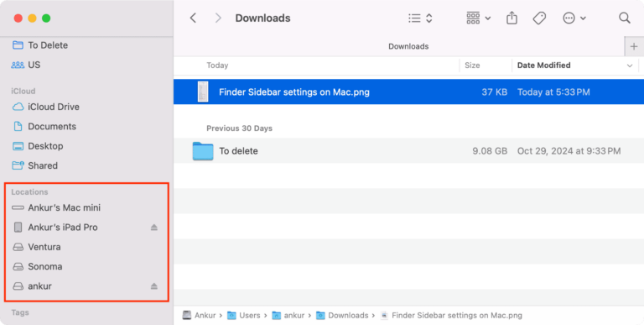Click Oct 29, 2024 at 9:33 PM cell

coord(569,151)
